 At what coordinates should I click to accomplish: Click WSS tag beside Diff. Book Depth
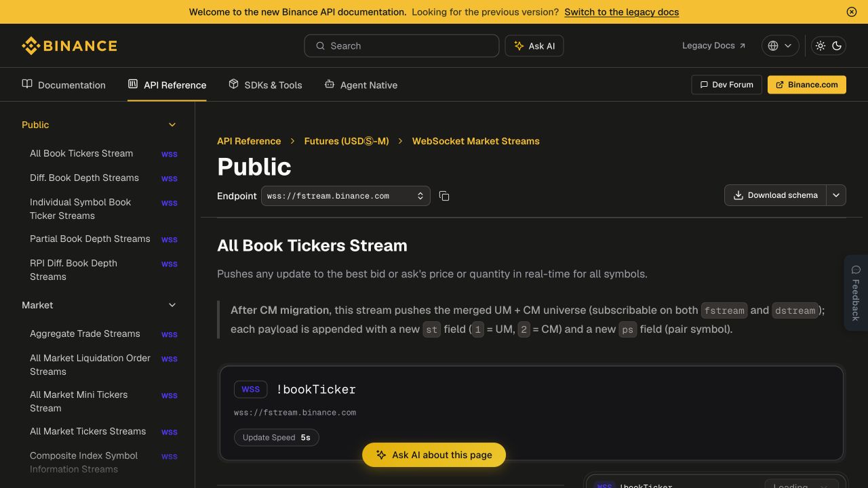point(170,178)
